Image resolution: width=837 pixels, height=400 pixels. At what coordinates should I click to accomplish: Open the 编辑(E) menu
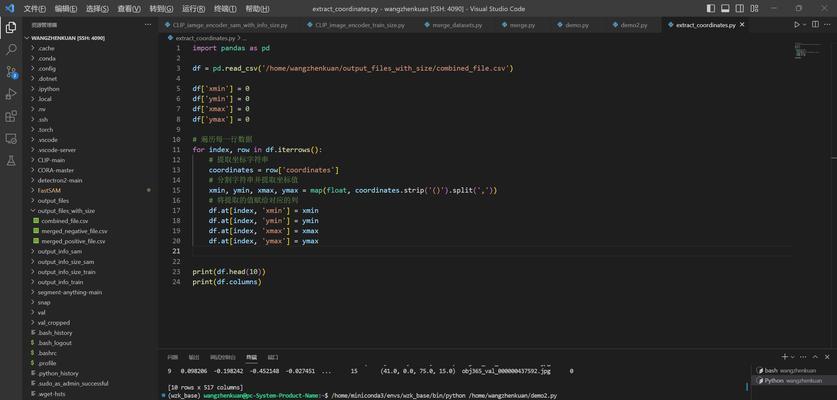[66, 9]
